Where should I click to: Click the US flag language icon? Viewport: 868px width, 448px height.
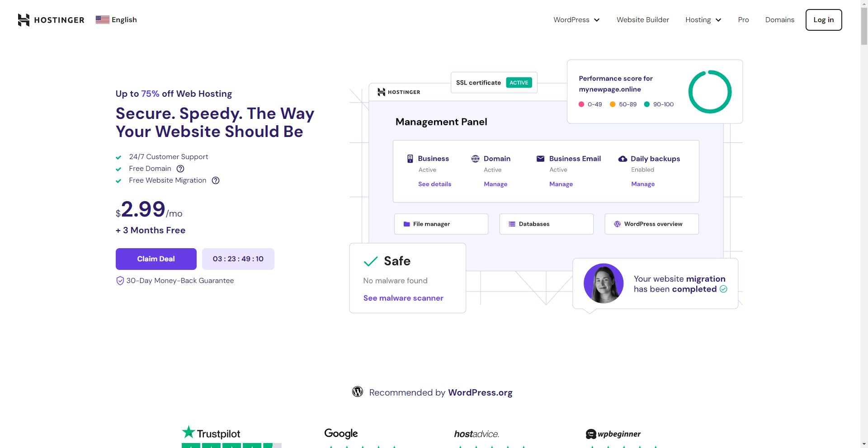click(x=102, y=19)
